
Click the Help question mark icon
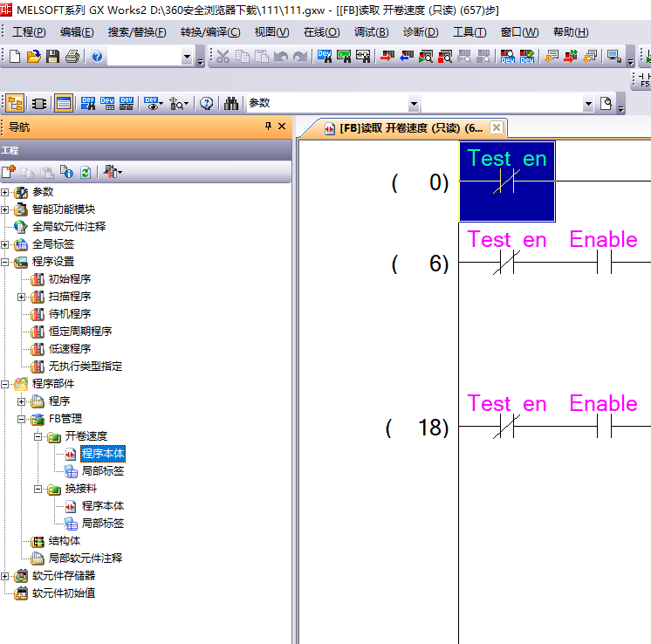97,57
